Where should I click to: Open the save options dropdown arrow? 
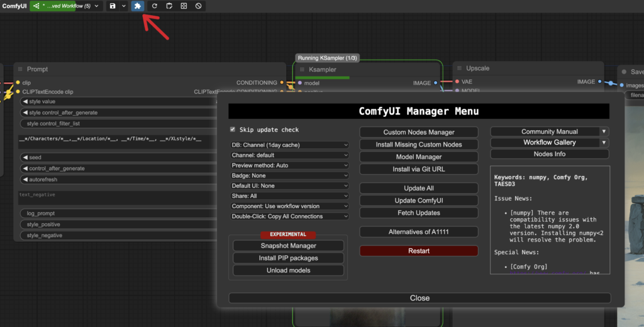coord(124,6)
